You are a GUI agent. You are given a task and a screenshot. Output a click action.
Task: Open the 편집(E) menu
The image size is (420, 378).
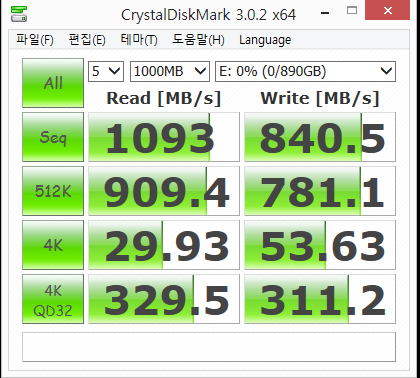pos(87,40)
